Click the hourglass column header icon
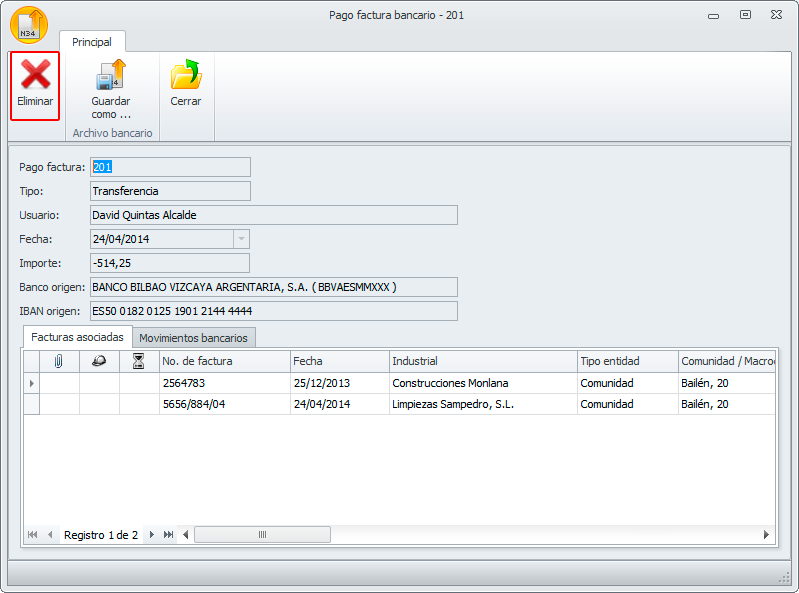 [x=139, y=361]
